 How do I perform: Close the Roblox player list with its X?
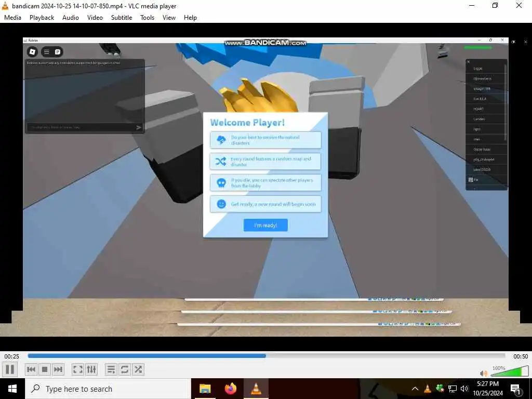[469, 62]
